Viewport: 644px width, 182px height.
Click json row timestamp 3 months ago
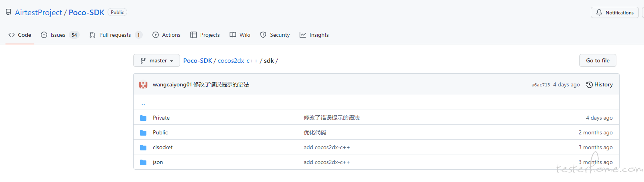[596, 162]
